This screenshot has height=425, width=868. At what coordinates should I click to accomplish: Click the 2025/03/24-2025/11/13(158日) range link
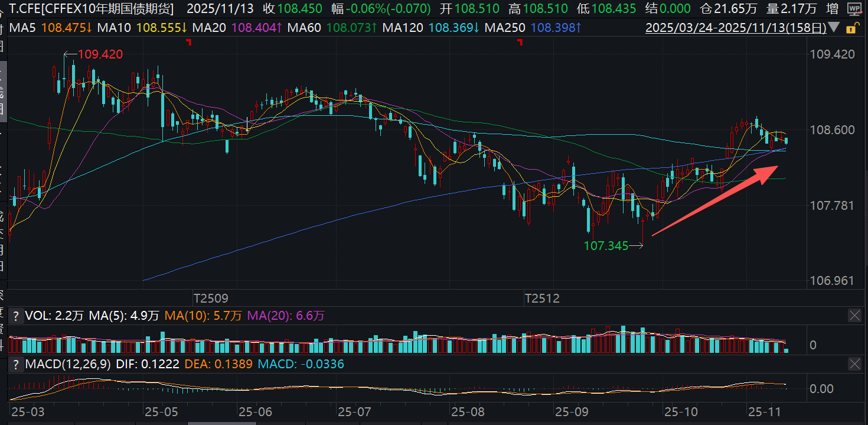coord(735,28)
